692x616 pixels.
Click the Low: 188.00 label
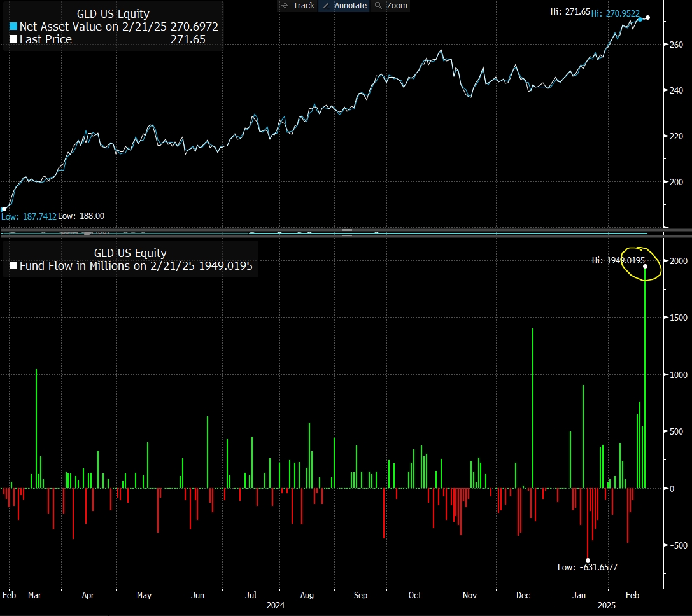[x=81, y=216]
